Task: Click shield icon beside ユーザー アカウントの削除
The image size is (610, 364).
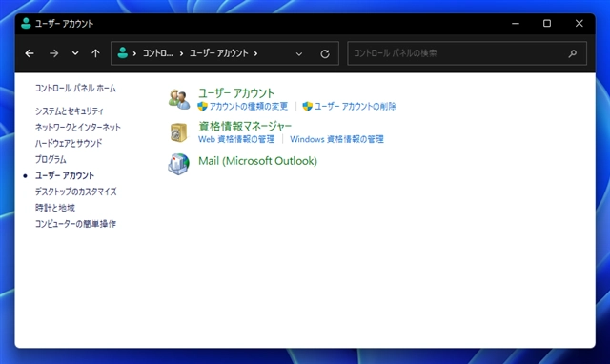Action: (307, 106)
